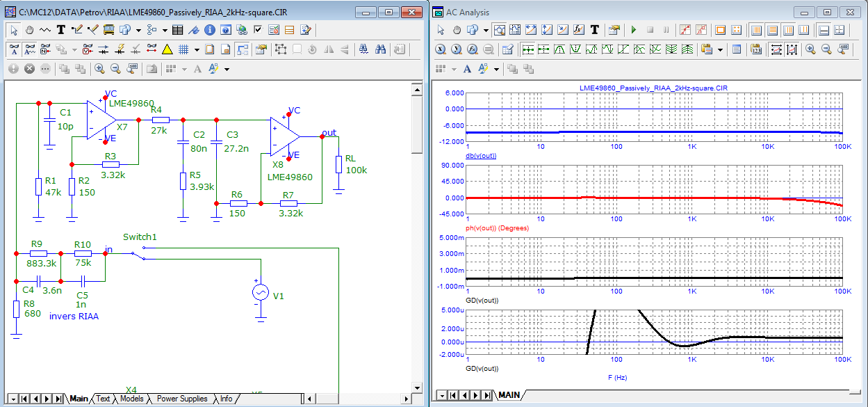Open the Info page tab
The image size is (868, 407).
(227, 399)
